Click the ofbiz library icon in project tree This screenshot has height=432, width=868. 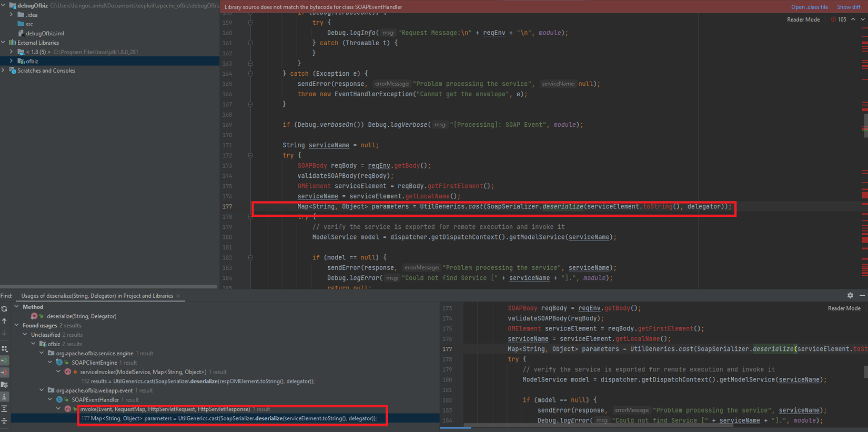(21, 61)
